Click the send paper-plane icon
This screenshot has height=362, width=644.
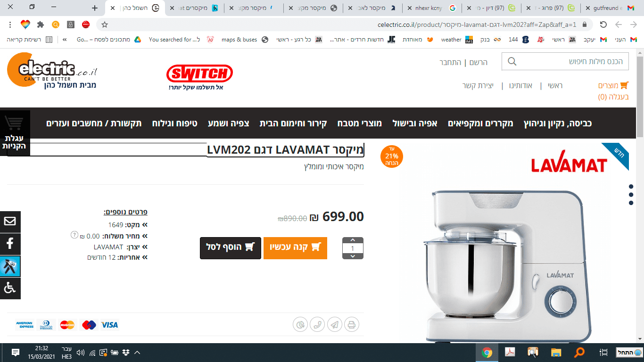click(x=334, y=324)
